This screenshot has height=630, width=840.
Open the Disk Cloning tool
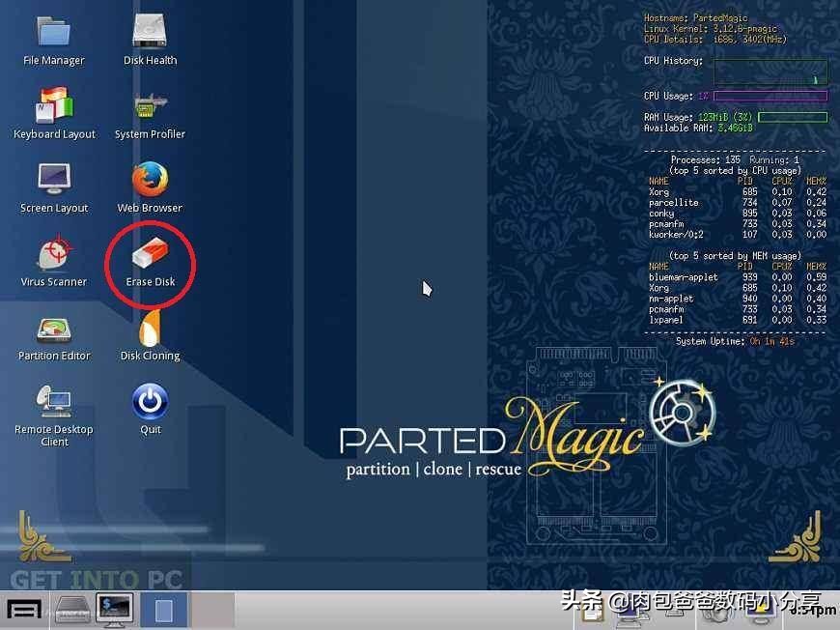[x=150, y=329]
